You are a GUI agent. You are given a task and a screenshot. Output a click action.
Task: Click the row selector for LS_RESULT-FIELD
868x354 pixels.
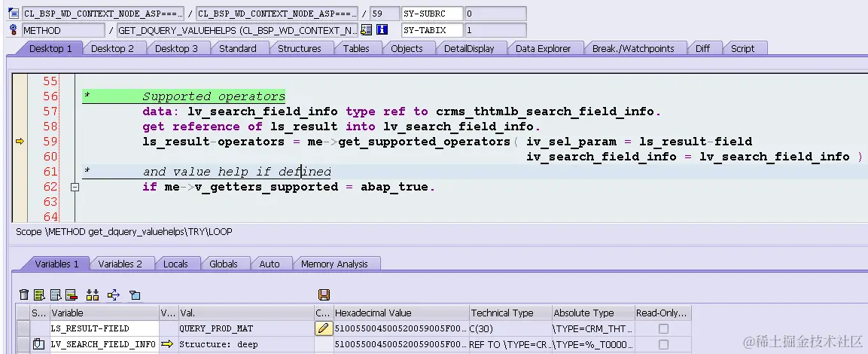tap(23, 328)
